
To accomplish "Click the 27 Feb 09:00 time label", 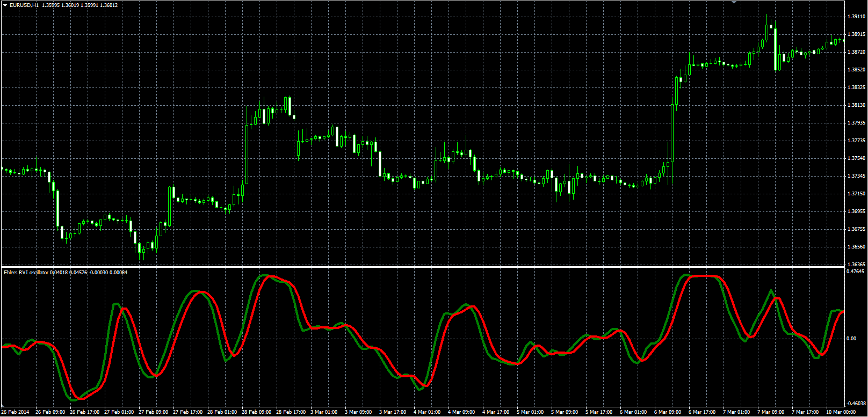I will [153, 412].
